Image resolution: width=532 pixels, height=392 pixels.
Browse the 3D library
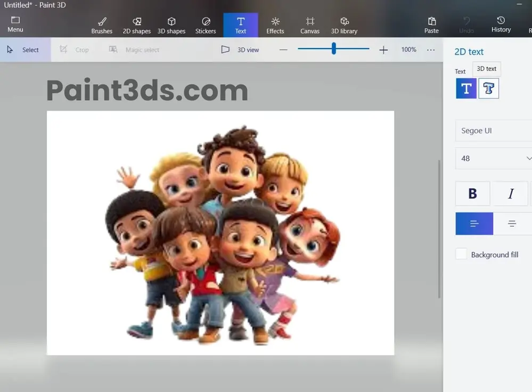[344, 24]
